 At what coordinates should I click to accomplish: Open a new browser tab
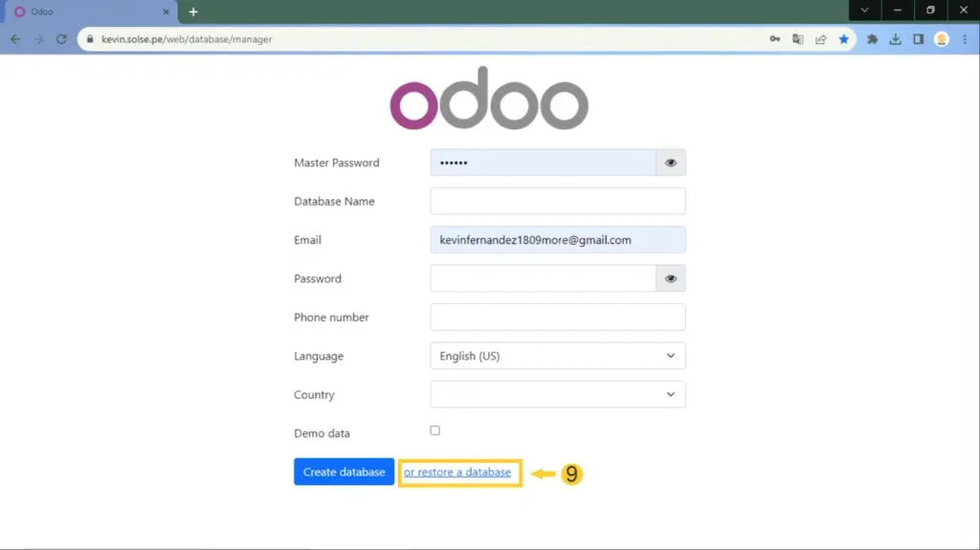point(193,11)
